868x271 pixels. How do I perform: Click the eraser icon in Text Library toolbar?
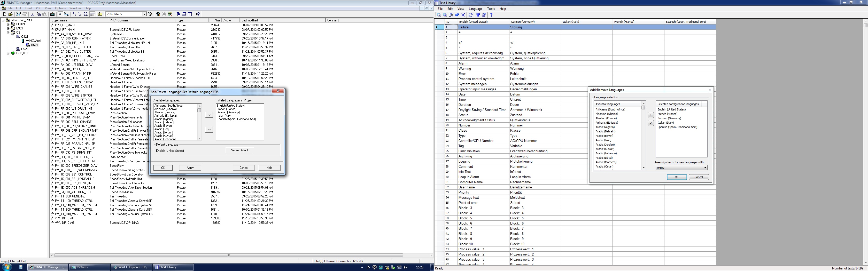pos(457,15)
